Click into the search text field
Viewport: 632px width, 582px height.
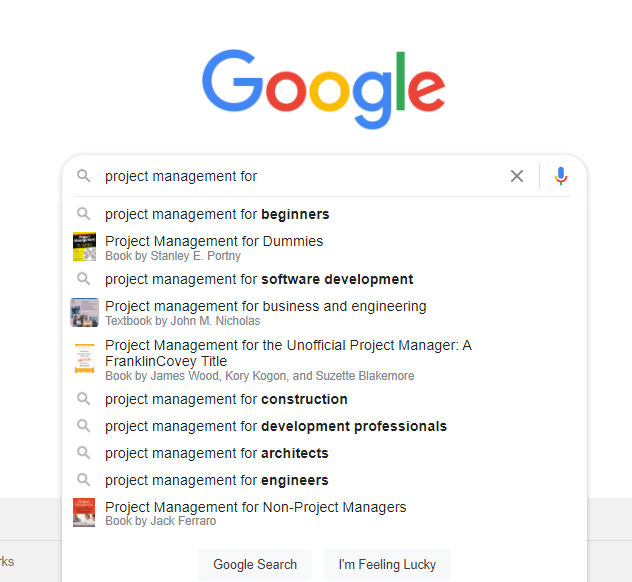(300, 176)
